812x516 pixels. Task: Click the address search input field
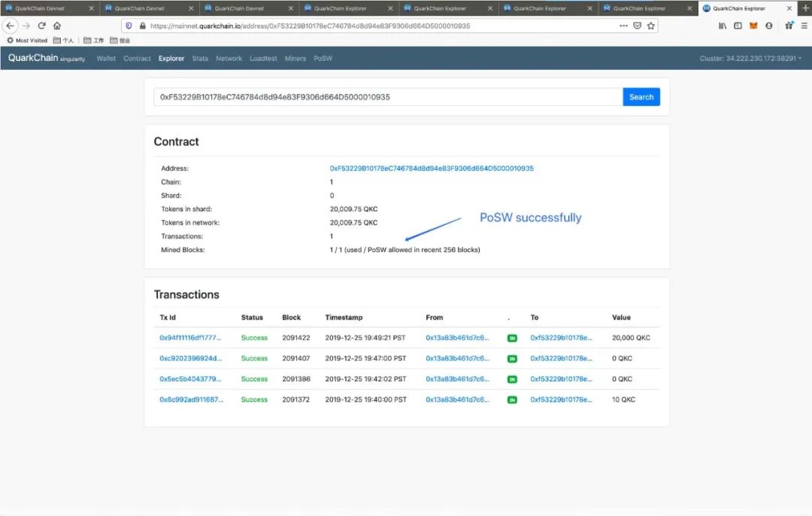click(389, 97)
